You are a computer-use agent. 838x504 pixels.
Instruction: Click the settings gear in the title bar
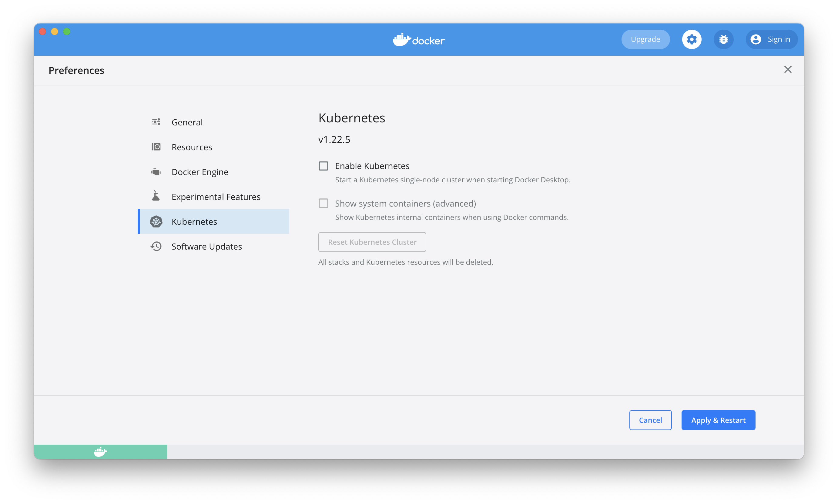(x=692, y=39)
